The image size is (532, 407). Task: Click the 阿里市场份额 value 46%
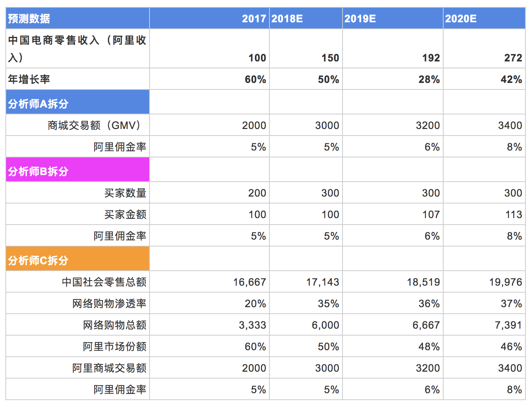click(511, 347)
